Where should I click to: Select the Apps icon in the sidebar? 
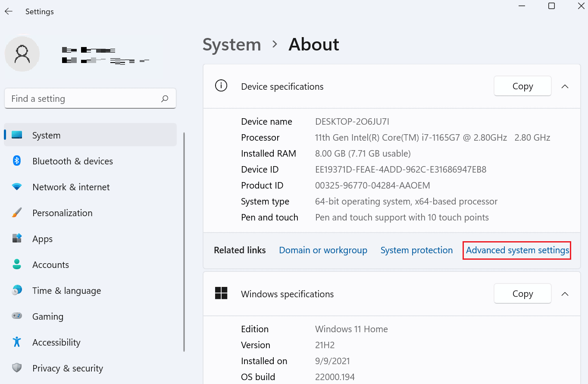16,238
